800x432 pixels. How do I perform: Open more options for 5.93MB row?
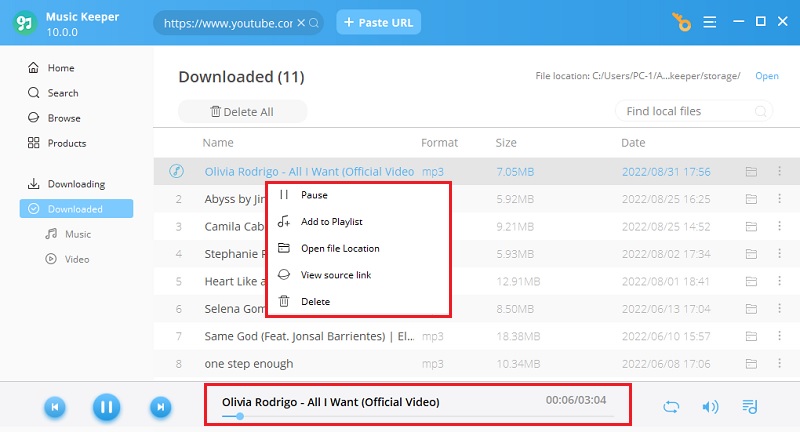pos(779,253)
